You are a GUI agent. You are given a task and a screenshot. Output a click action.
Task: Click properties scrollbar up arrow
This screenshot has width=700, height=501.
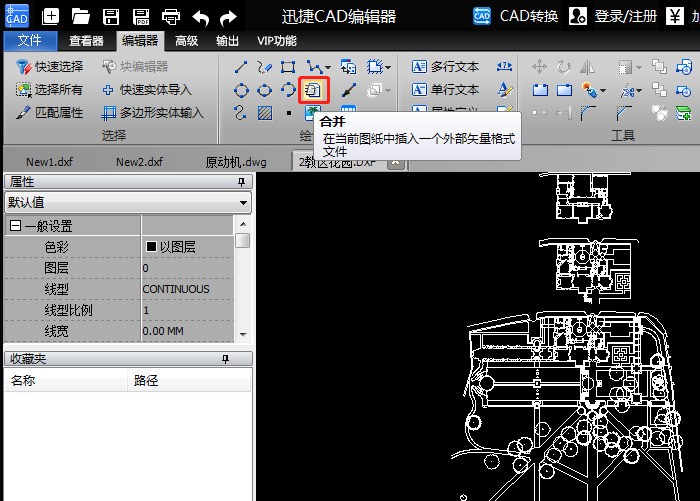tap(243, 224)
